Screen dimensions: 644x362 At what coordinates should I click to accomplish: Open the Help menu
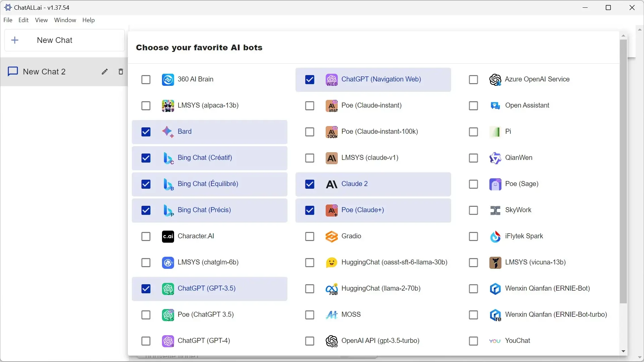(x=89, y=20)
